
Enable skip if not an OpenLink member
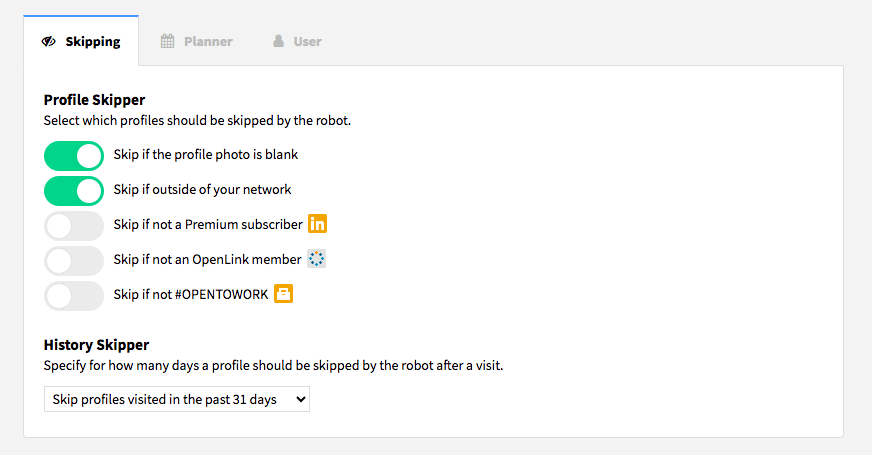[74, 261]
